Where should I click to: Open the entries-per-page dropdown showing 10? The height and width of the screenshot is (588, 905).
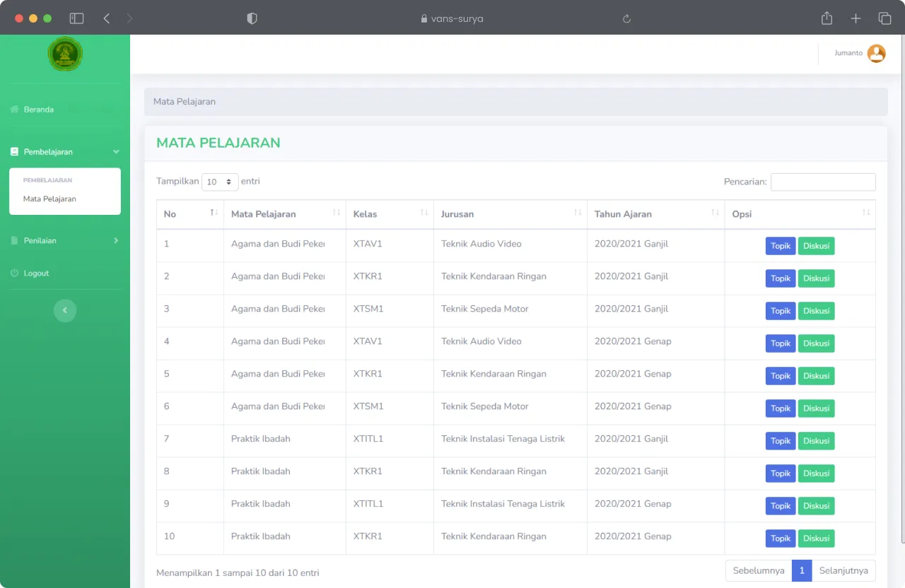(x=220, y=182)
